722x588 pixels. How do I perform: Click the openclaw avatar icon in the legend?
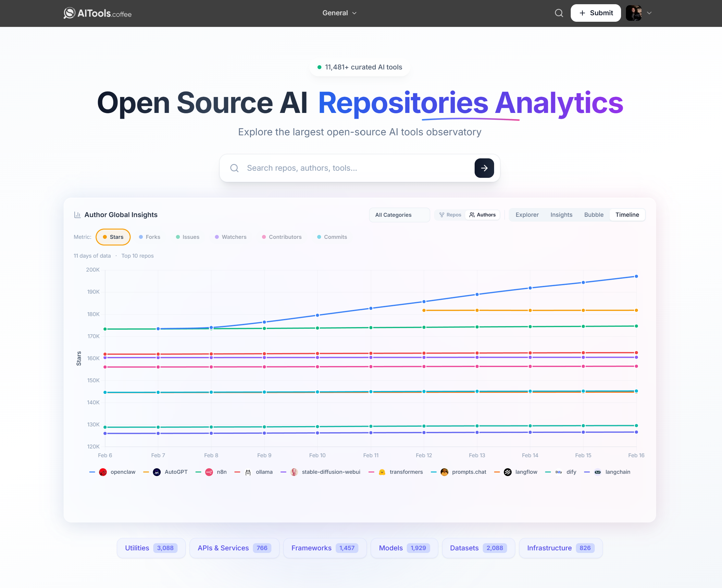[103, 472]
